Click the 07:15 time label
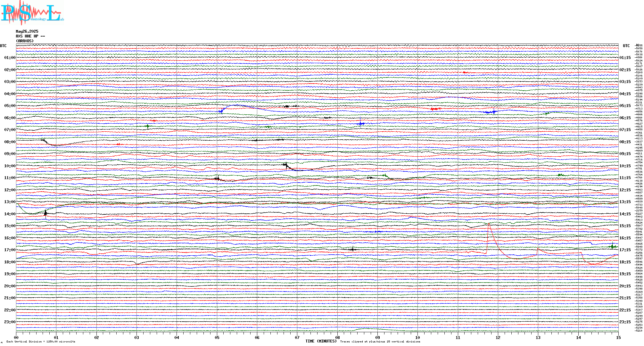 pyautogui.click(x=625, y=130)
